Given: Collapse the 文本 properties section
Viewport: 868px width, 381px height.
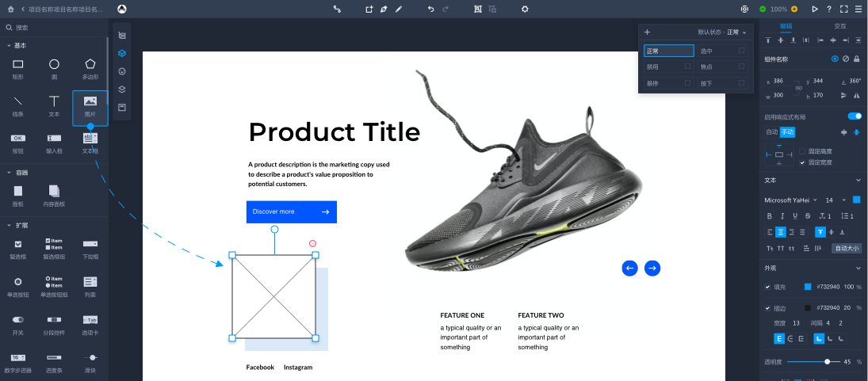Looking at the screenshot, I should pos(857,181).
